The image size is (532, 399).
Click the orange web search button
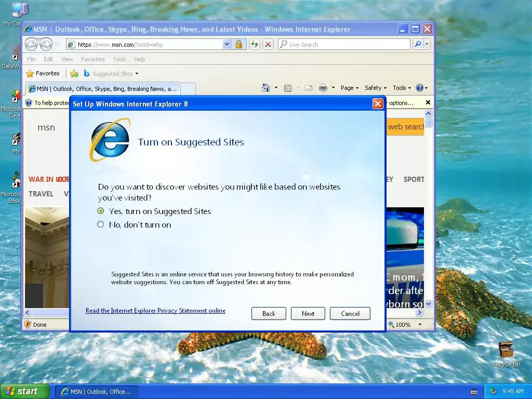tap(405, 127)
